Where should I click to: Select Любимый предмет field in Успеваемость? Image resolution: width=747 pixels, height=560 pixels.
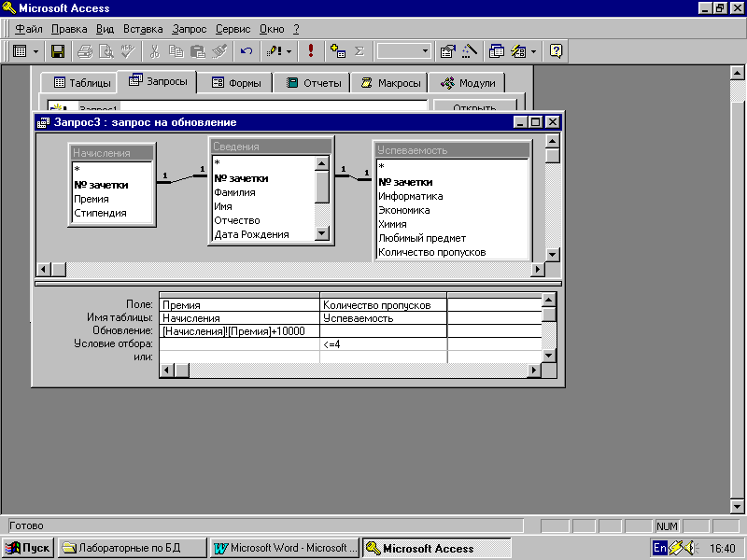tap(422, 238)
